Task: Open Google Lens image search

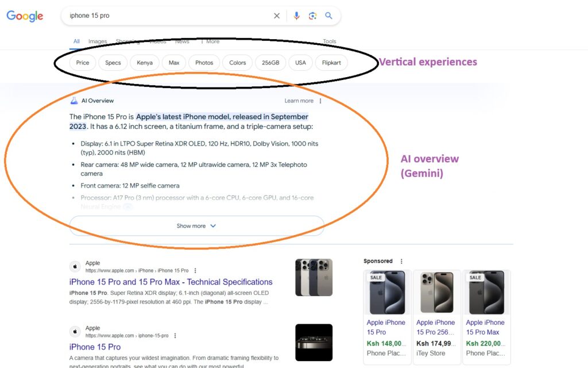Action: pos(312,16)
